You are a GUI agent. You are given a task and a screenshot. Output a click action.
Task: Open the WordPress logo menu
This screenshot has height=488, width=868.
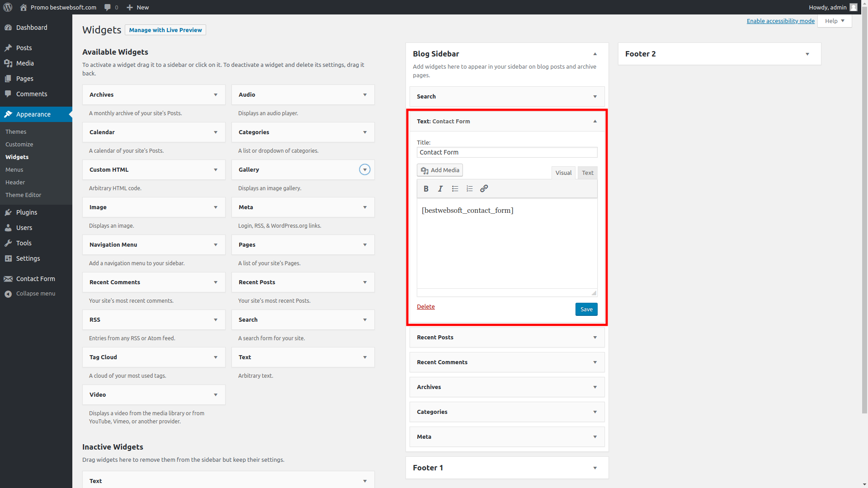point(7,7)
